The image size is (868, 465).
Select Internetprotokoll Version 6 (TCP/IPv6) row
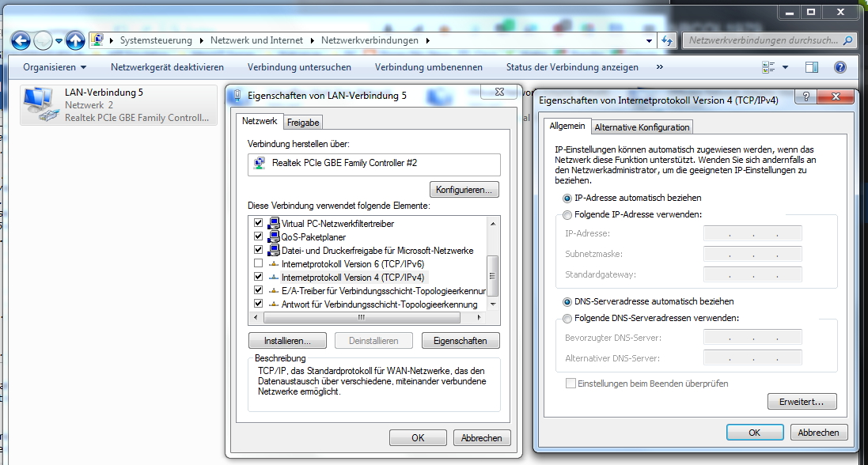353,264
